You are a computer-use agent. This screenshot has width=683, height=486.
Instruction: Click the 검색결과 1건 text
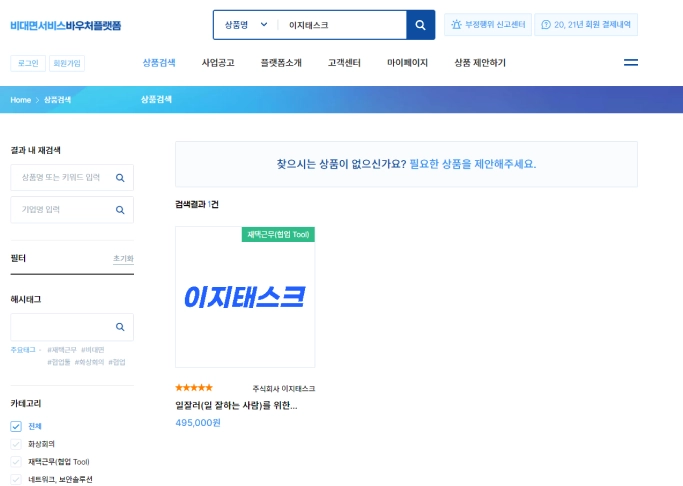[197, 204]
